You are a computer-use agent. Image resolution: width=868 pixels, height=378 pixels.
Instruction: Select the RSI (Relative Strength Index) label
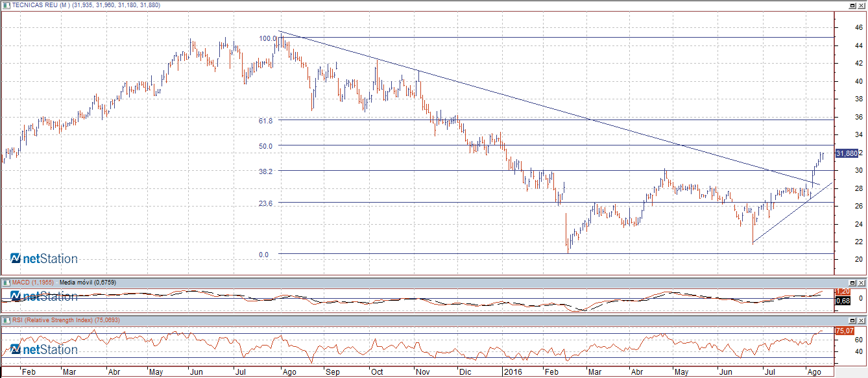(x=53, y=320)
